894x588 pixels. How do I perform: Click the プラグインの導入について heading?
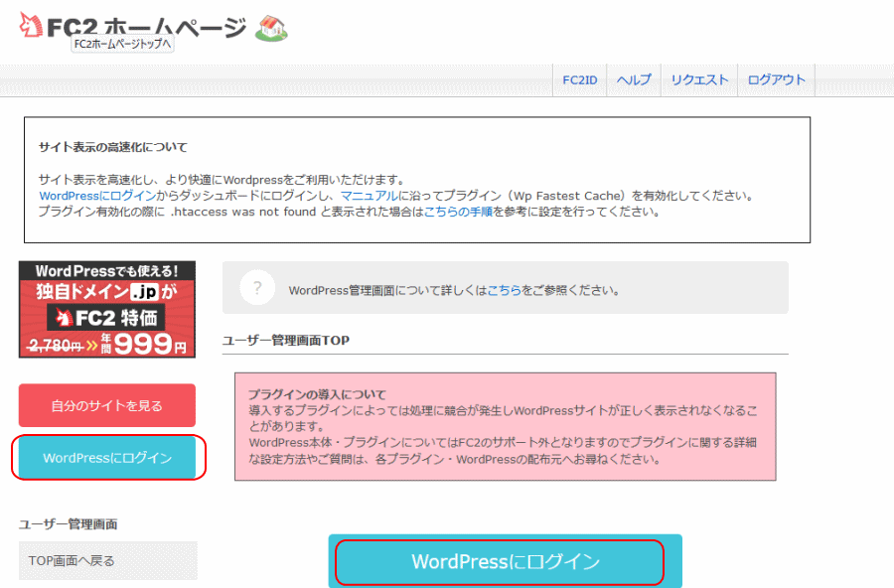(x=317, y=394)
